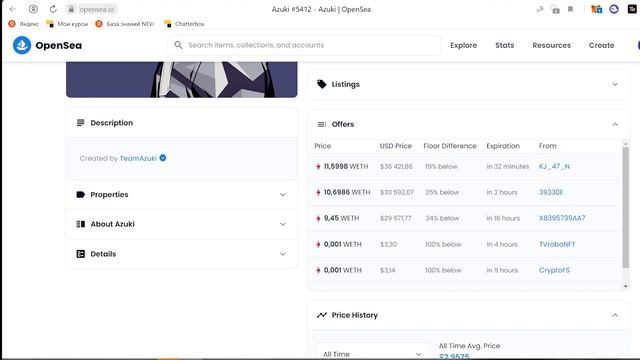Expand the Listings section
This screenshot has width=640, height=360.
pos(615,84)
